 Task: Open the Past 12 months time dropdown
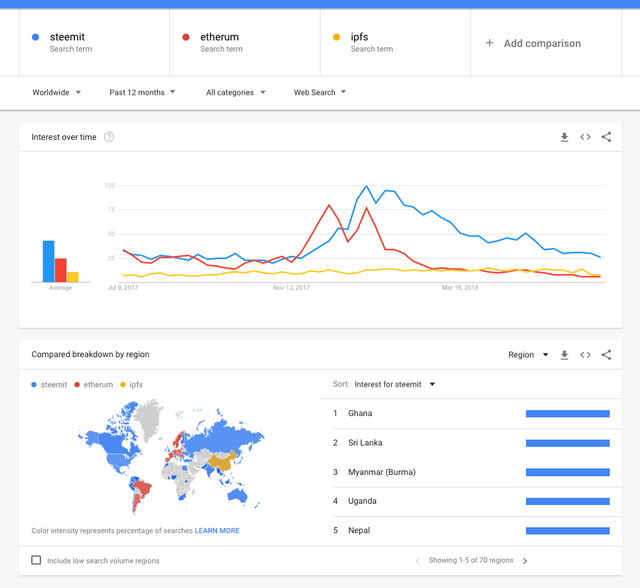point(142,93)
